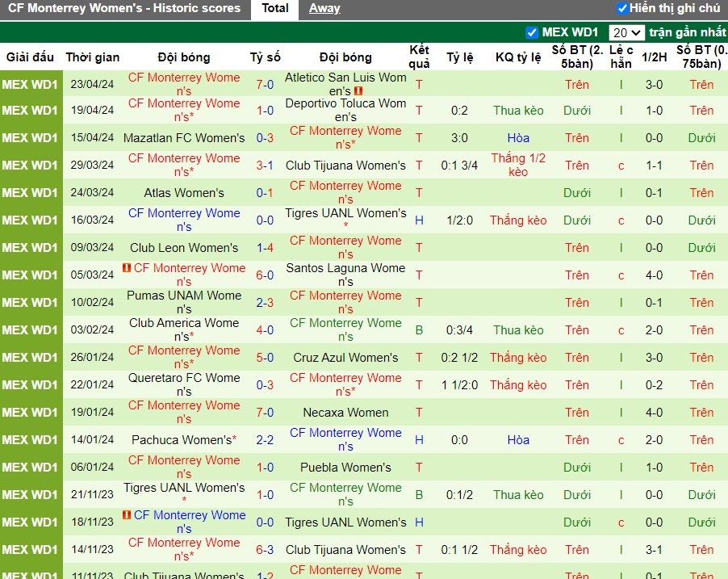Select Mazatlan FC Women's team name
Image resolution: width=728 pixels, height=579 pixels.
[184, 138]
